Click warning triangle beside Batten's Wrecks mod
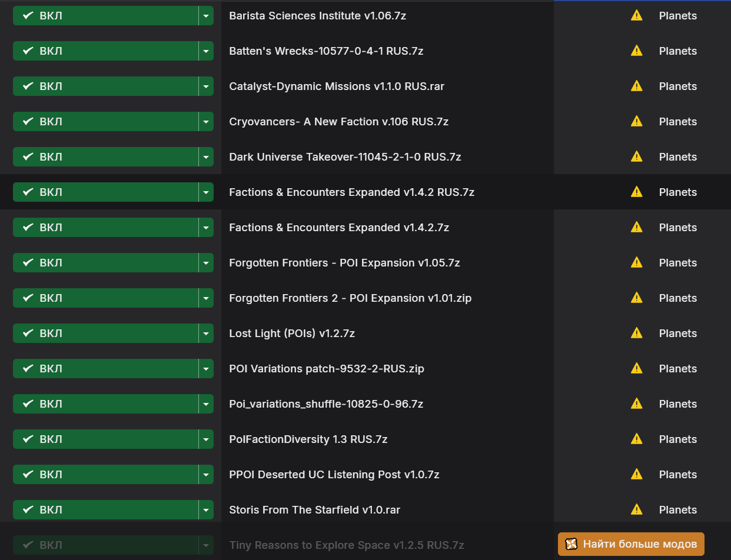 636,51
